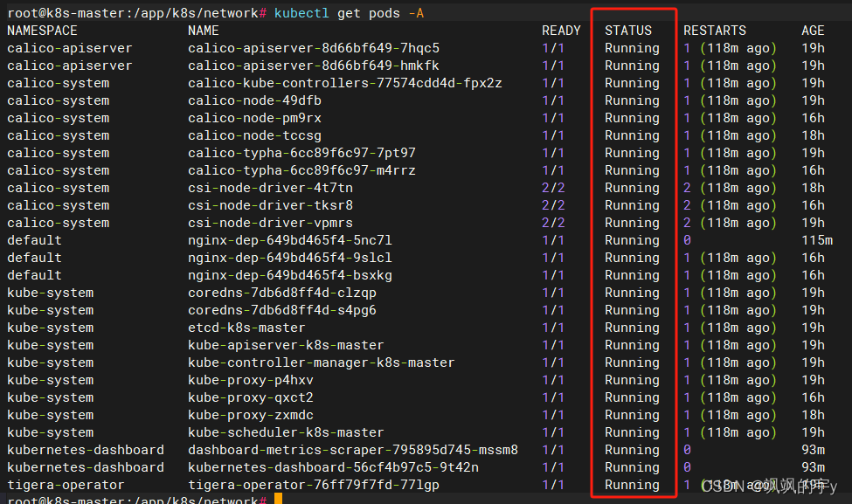Click pod name csi-node-driver-4t7tn
852x504 pixels.
click(270, 188)
